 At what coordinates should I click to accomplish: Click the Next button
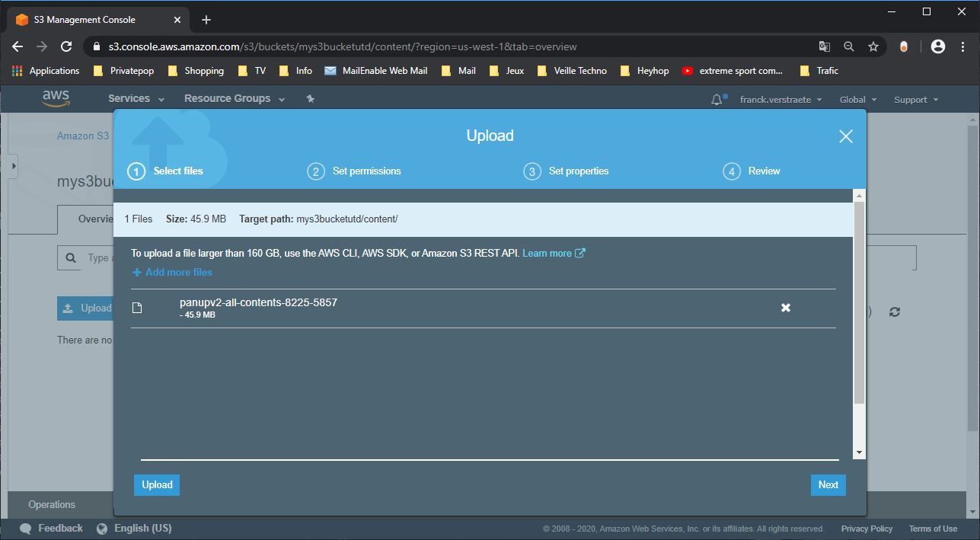pos(828,485)
